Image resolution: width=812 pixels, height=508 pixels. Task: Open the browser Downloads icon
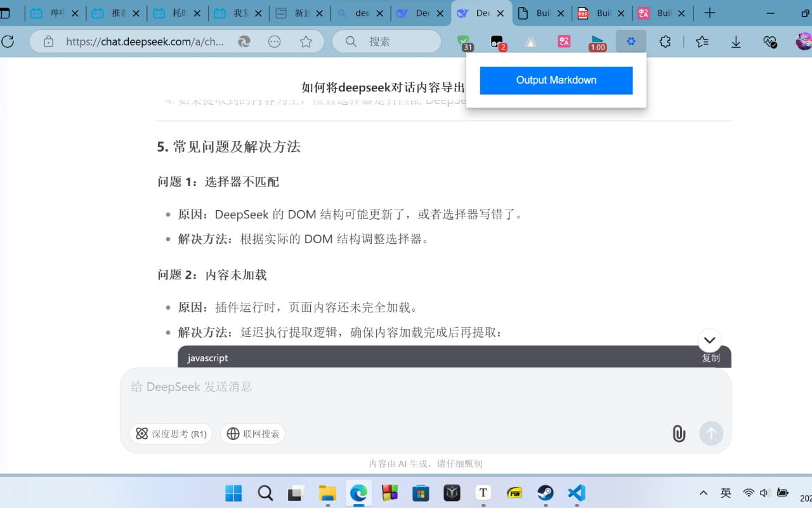[x=736, y=42]
